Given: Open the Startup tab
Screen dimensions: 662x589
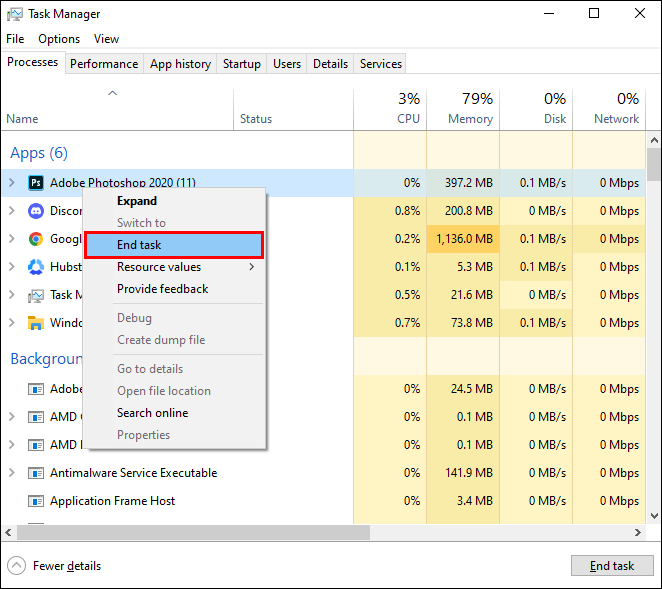Looking at the screenshot, I should pos(241,64).
